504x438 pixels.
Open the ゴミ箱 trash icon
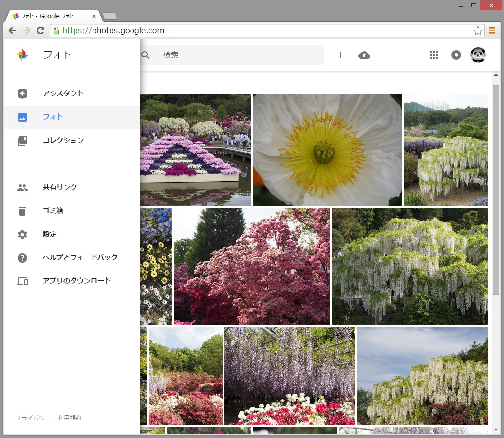tap(22, 211)
